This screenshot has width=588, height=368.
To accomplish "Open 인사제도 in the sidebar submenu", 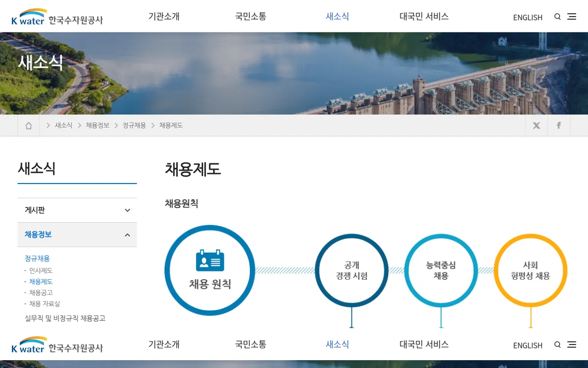I will coord(41,271).
